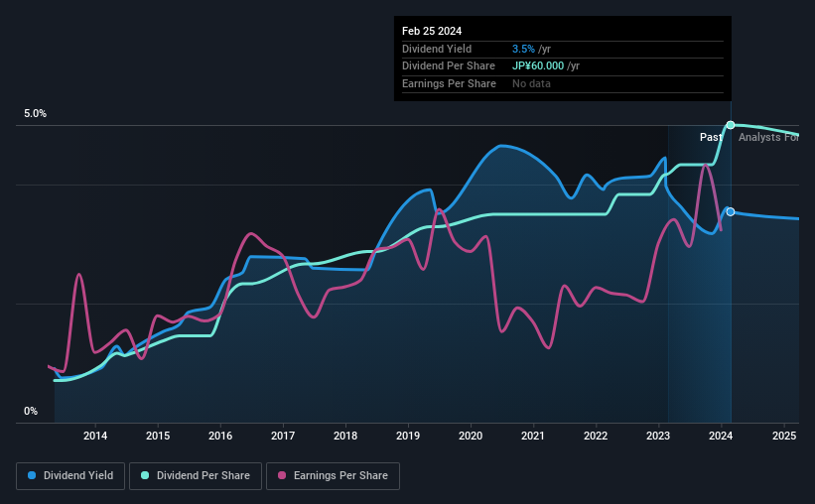The width and height of the screenshot is (815, 504).
Task: Select the 2014 label on the time axis
Action: click(95, 436)
